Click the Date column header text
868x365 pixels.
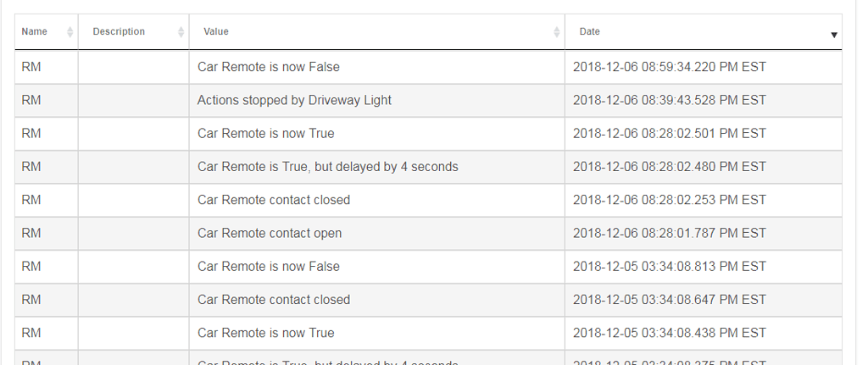(590, 31)
